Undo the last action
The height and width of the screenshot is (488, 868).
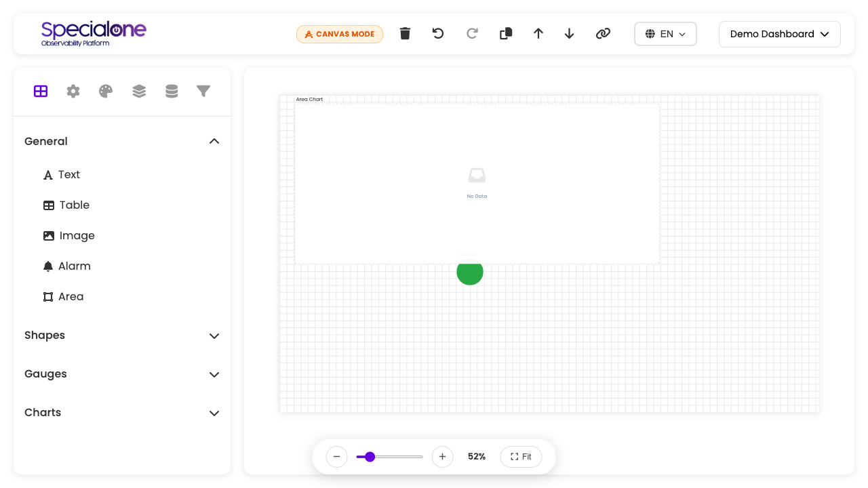438,33
